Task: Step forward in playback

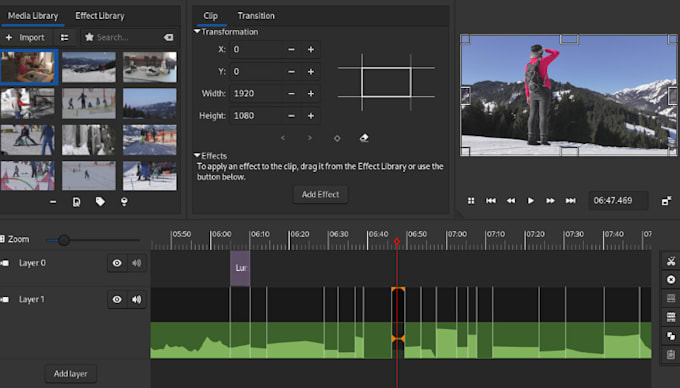Action: (550, 201)
